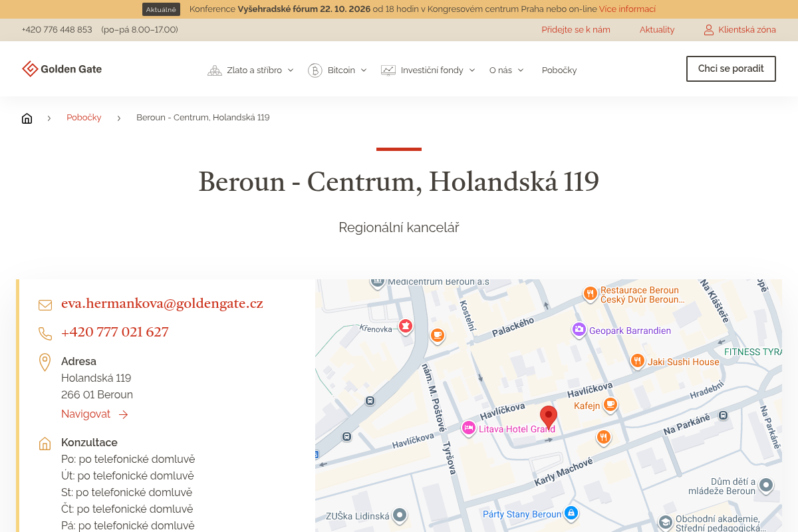This screenshot has height=532, width=798.
Task: Click the red location pin on the map
Action: point(548,417)
